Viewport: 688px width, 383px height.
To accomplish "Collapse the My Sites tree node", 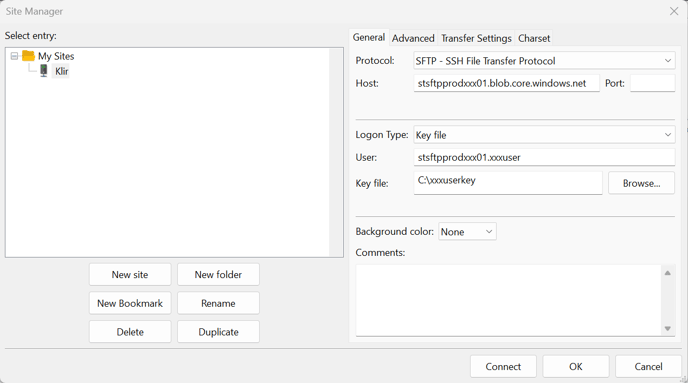I will [14, 56].
